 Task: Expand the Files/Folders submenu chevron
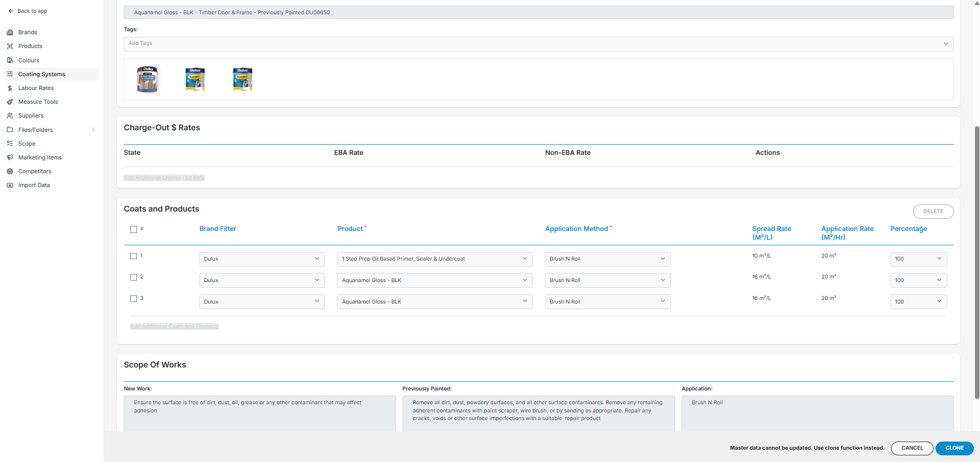pyautogui.click(x=93, y=130)
